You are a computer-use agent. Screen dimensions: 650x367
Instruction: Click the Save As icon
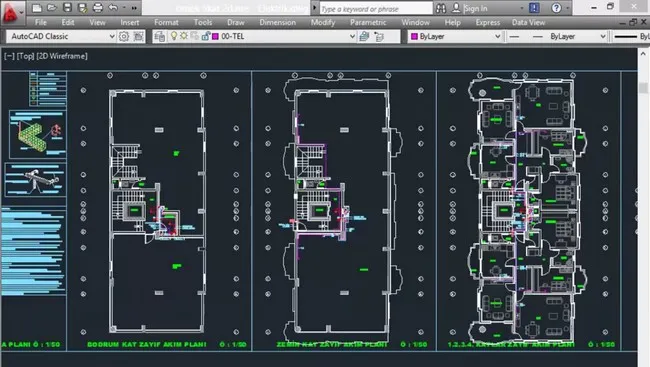[82, 7]
